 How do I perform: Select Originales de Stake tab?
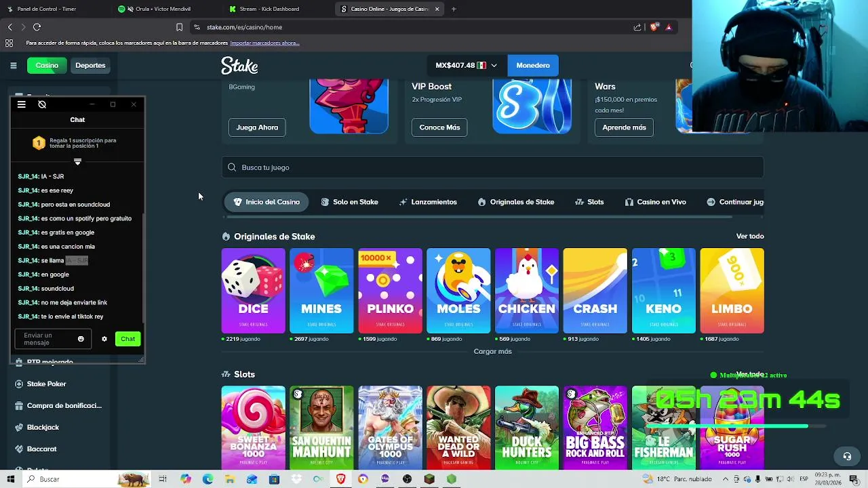click(x=516, y=202)
